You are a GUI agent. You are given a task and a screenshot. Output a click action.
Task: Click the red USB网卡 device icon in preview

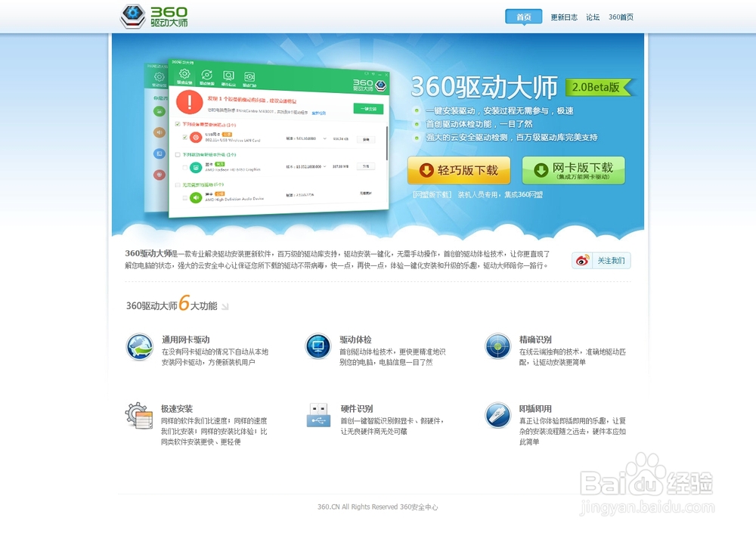(x=196, y=138)
